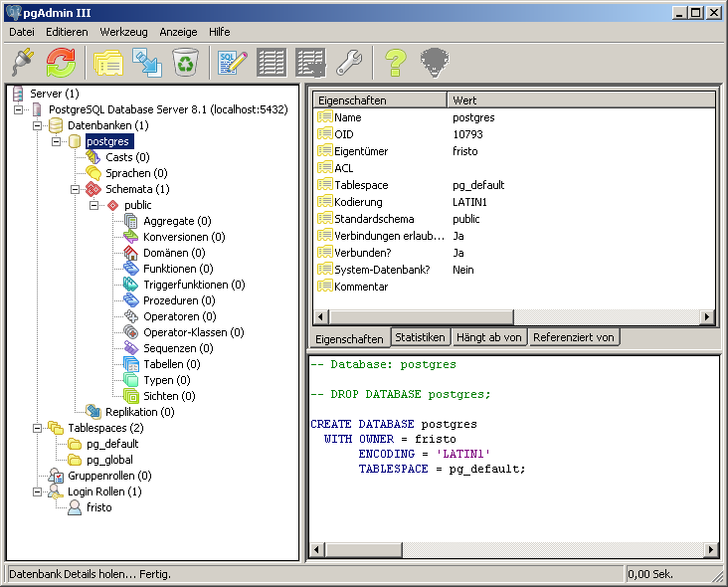The width and height of the screenshot is (728, 587).
Task: Open the Editieren menu
Action: coord(67,32)
